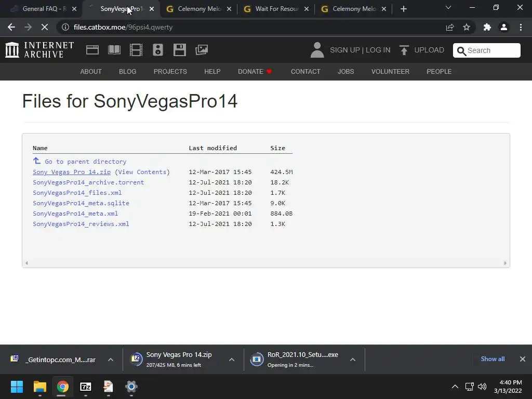Switch to first Celemony Melo tab
The height and width of the screenshot is (399, 532).
click(x=199, y=9)
